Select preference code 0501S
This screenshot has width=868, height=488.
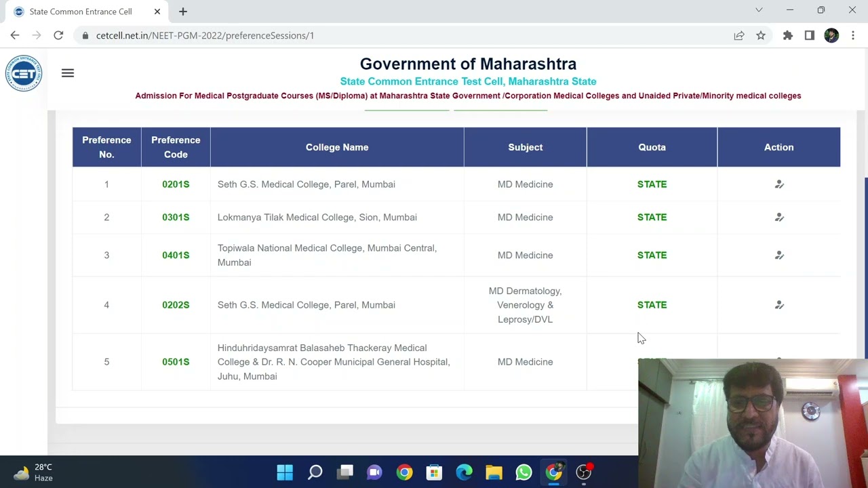[x=176, y=362]
